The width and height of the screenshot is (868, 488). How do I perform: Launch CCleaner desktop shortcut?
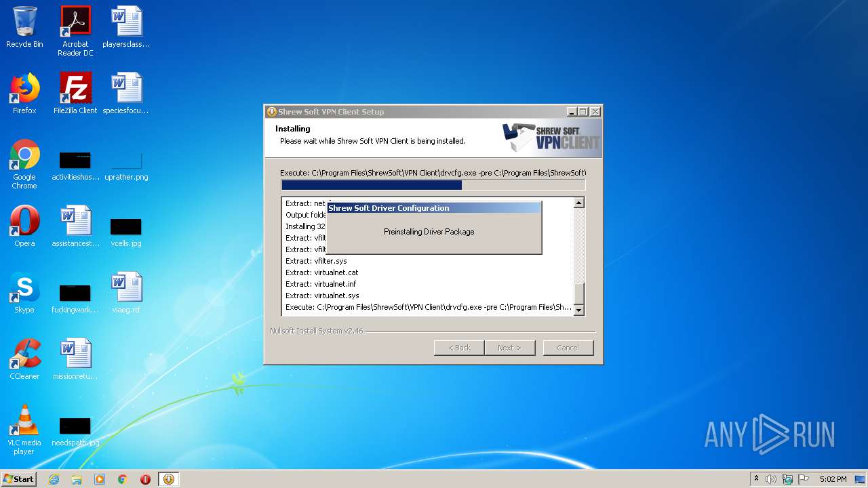tap(24, 359)
